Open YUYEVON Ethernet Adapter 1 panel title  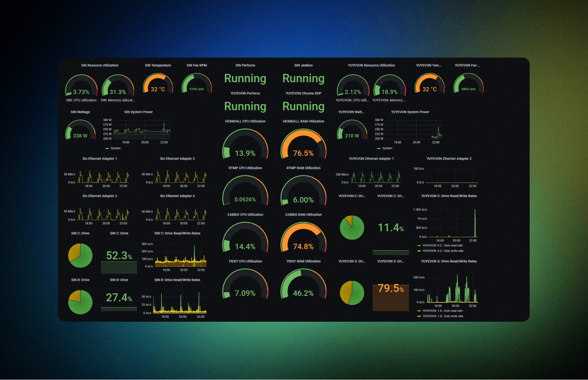[x=371, y=159]
